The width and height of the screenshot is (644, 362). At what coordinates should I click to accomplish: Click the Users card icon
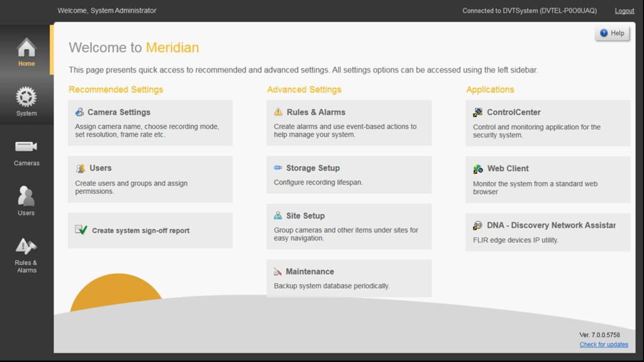[x=80, y=168]
